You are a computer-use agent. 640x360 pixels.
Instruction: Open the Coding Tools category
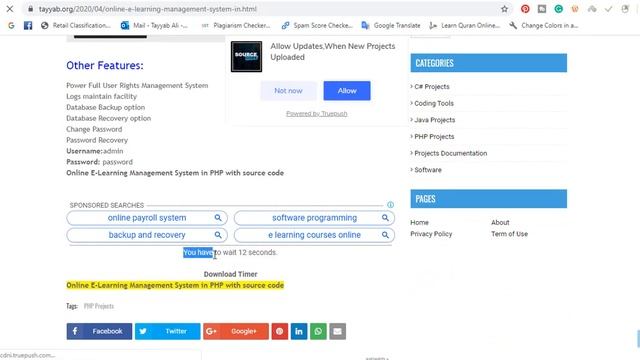tap(434, 103)
